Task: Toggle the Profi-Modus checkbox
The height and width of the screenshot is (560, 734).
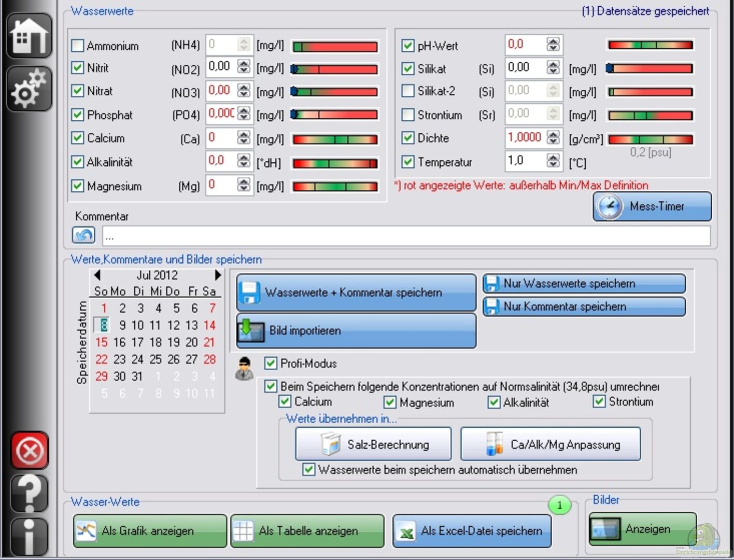Action: click(x=271, y=363)
